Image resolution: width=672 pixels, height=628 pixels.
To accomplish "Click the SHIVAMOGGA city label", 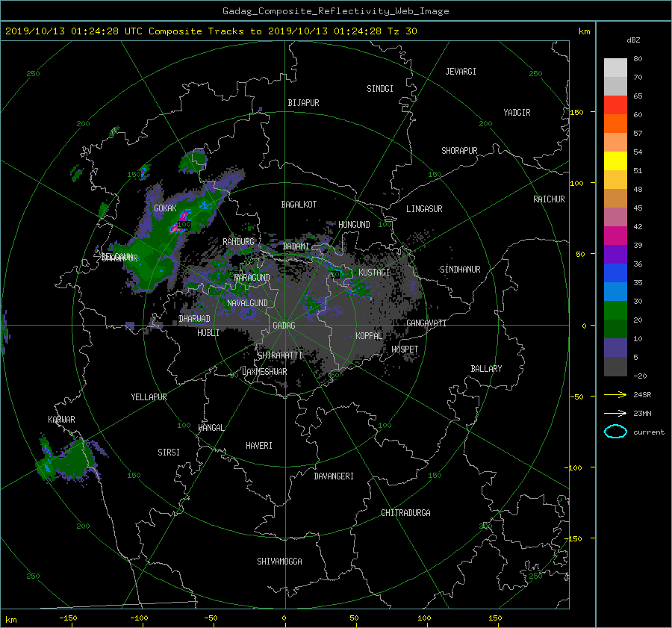I will (279, 562).
